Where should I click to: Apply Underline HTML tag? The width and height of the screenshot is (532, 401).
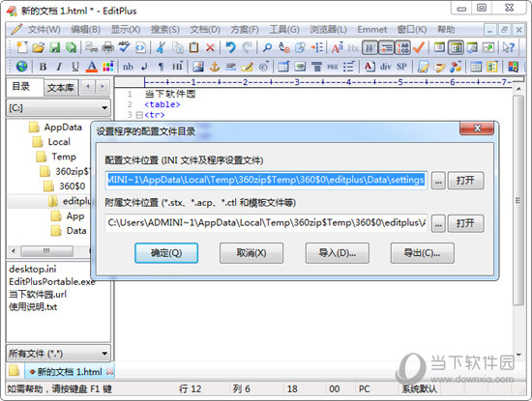75,67
